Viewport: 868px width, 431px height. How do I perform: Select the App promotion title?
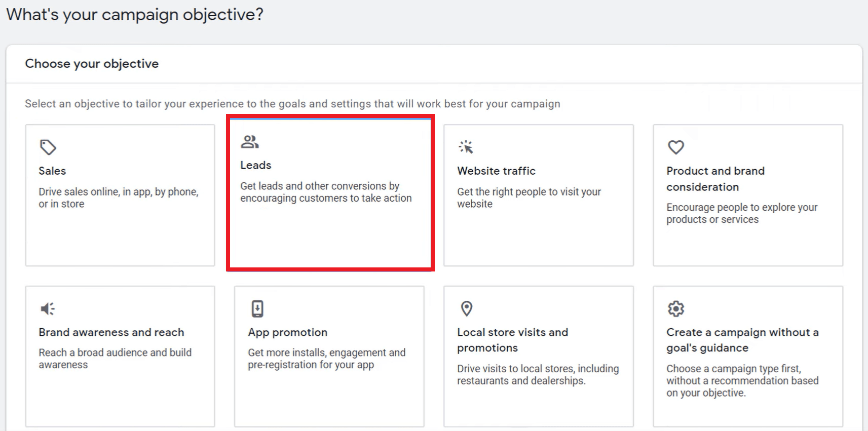pos(287,333)
